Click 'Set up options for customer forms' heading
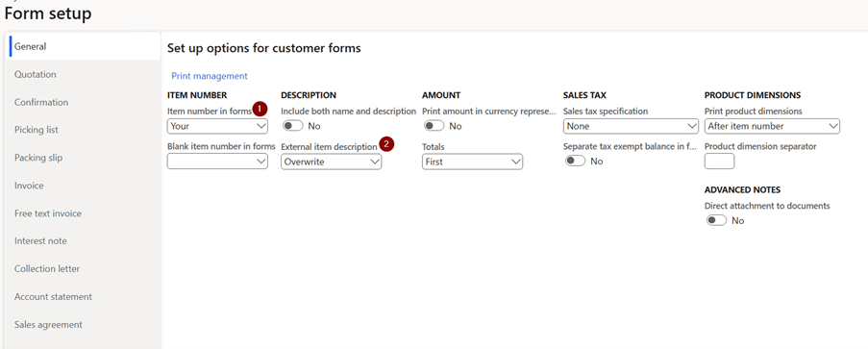The height and width of the screenshot is (349, 868). (x=264, y=48)
